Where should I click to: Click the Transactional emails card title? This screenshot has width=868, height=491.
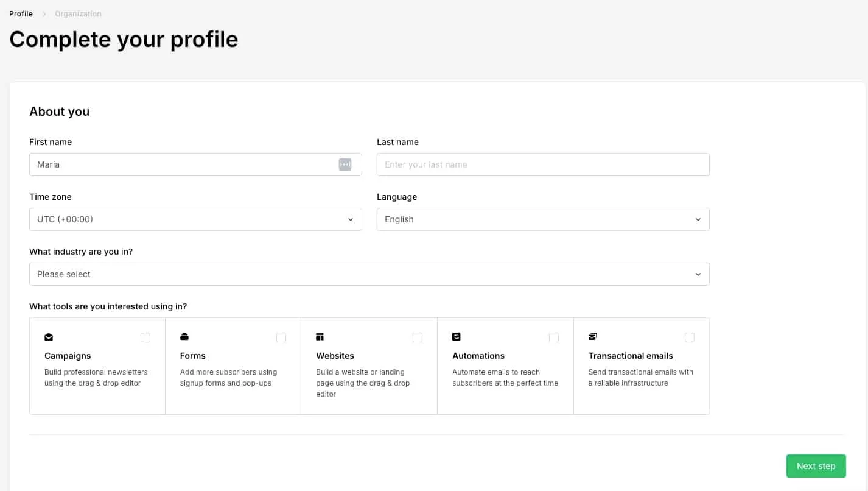631,356
